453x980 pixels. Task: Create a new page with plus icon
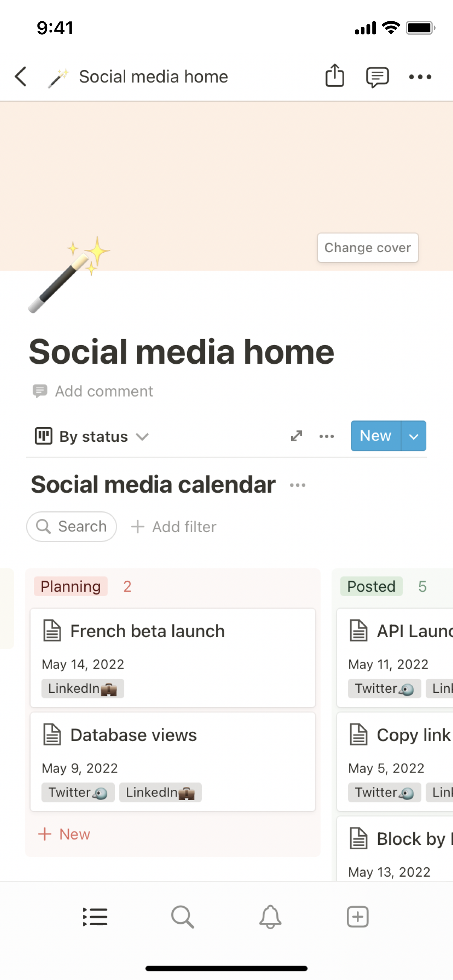coord(358,917)
